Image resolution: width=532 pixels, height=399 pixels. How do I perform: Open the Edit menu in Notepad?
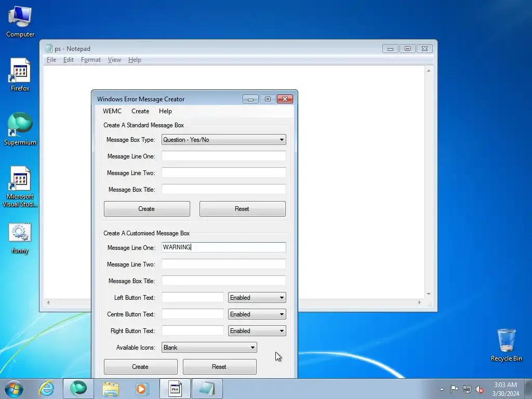click(68, 60)
